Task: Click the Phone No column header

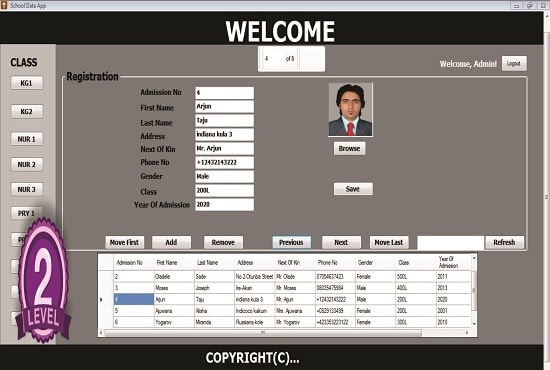Action: pyautogui.click(x=335, y=263)
